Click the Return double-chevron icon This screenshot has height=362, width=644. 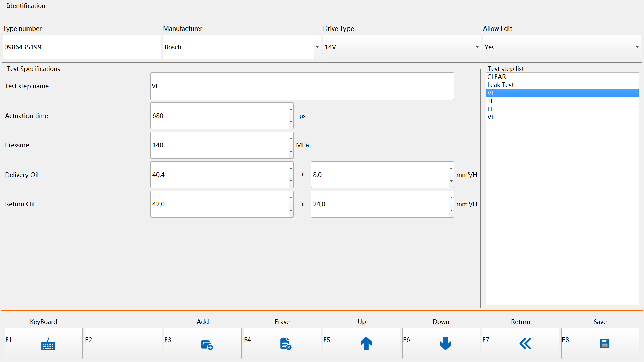click(x=525, y=344)
